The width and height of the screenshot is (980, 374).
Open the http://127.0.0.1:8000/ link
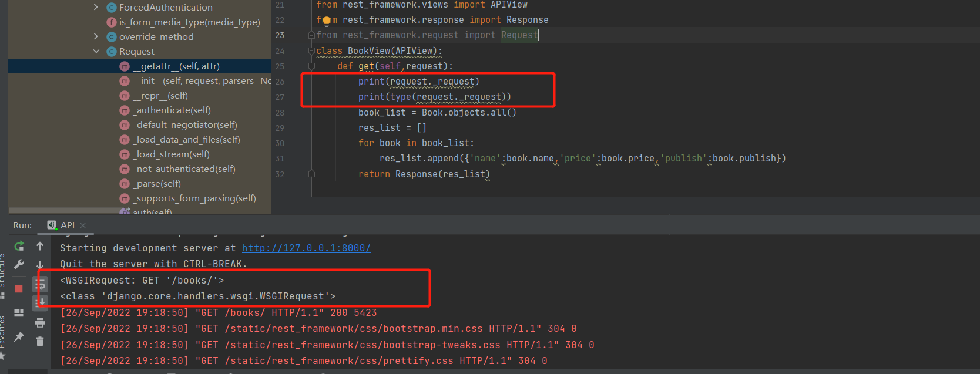306,248
